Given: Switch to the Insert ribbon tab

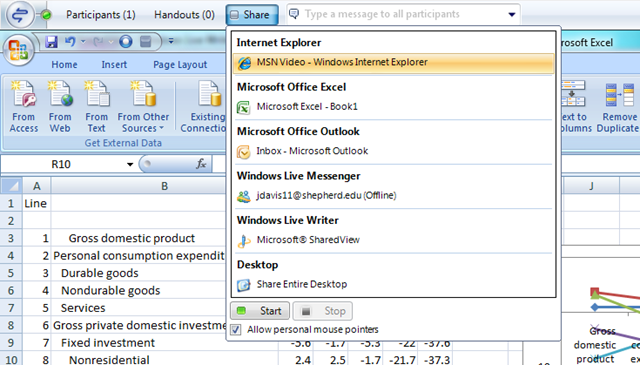Looking at the screenshot, I should click(114, 65).
